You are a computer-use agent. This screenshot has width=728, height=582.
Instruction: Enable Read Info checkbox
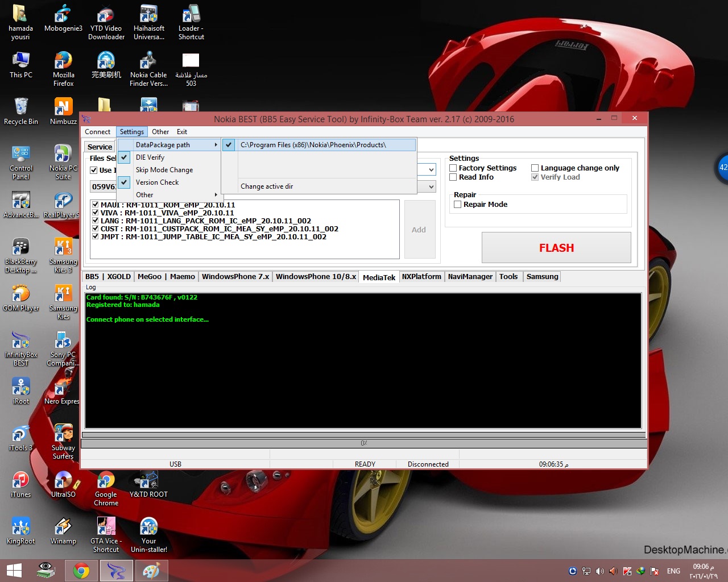point(453,177)
